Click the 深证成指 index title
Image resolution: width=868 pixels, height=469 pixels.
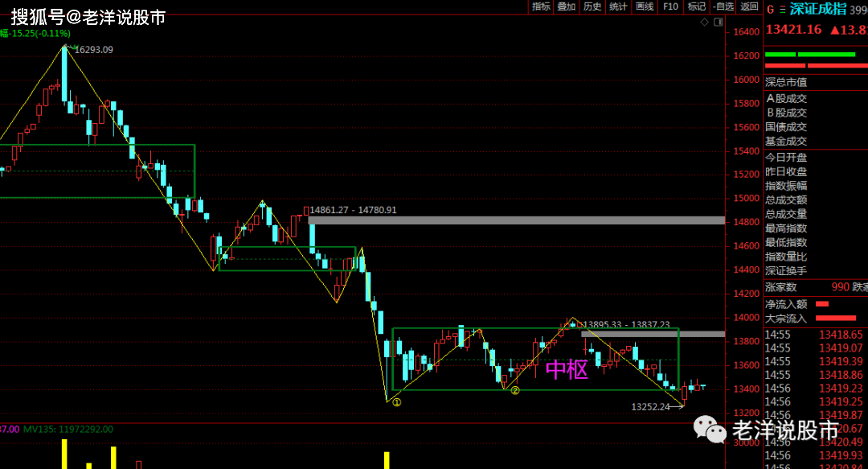(x=817, y=9)
